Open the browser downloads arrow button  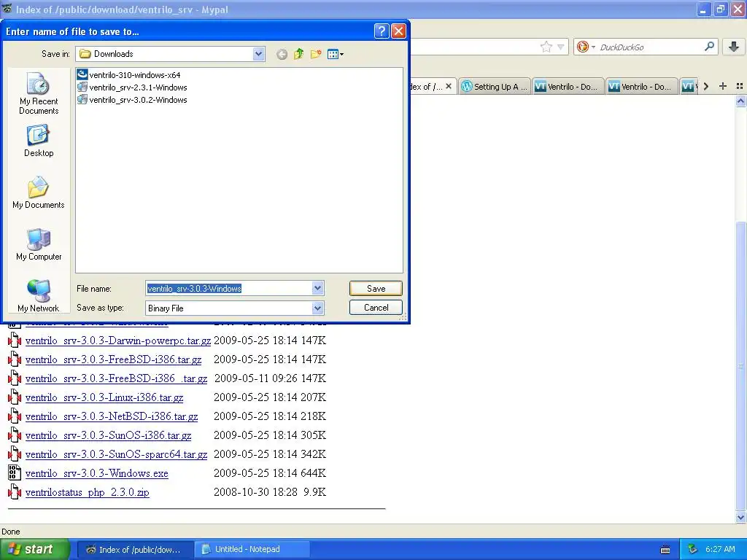pyautogui.click(x=734, y=46)
